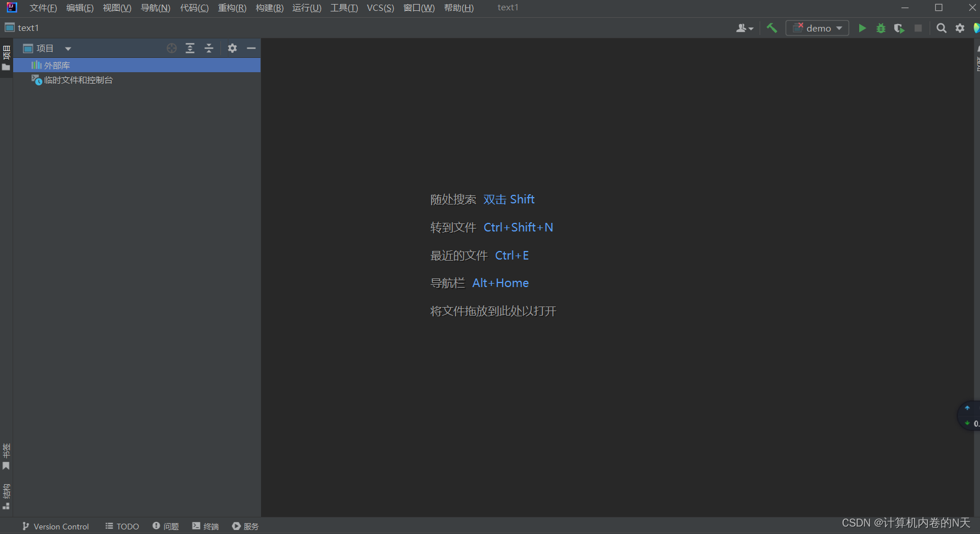Screen dimensions: 980x534
Task: Click the network speed floating widget
Action: point(970,416)
